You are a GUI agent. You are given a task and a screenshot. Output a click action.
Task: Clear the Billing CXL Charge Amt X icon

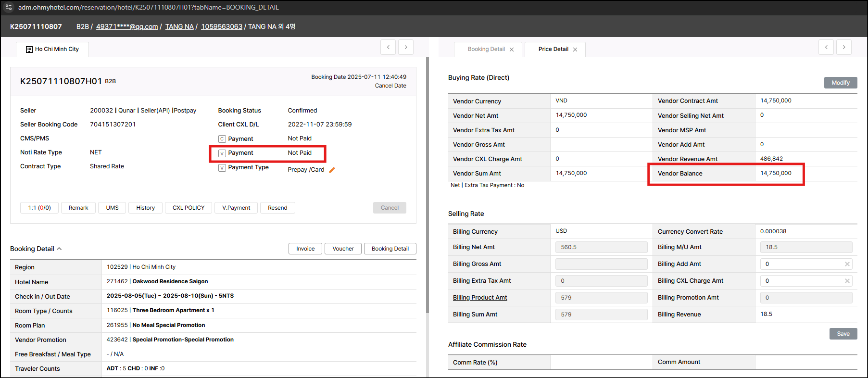coord(847,281)
